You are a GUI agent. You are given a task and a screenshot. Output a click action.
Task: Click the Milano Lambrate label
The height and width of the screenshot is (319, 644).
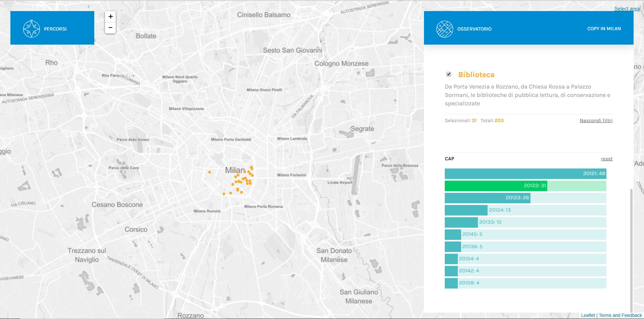point(292,139)
